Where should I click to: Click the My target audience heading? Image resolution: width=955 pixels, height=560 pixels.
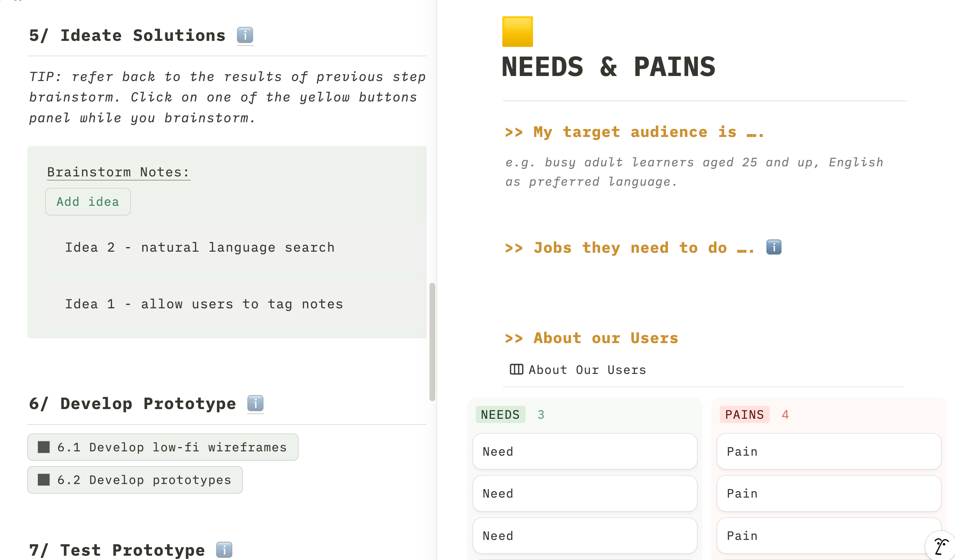coord(634,132)
